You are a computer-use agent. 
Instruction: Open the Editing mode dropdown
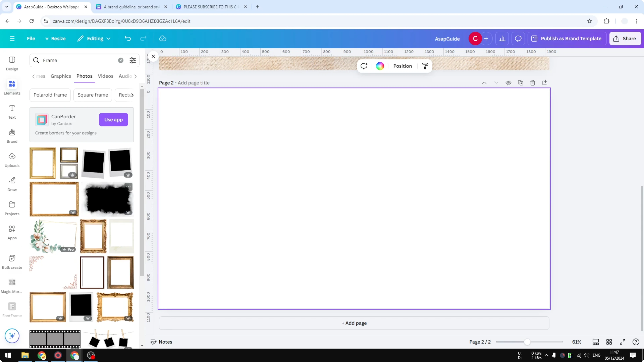[94, 38]
